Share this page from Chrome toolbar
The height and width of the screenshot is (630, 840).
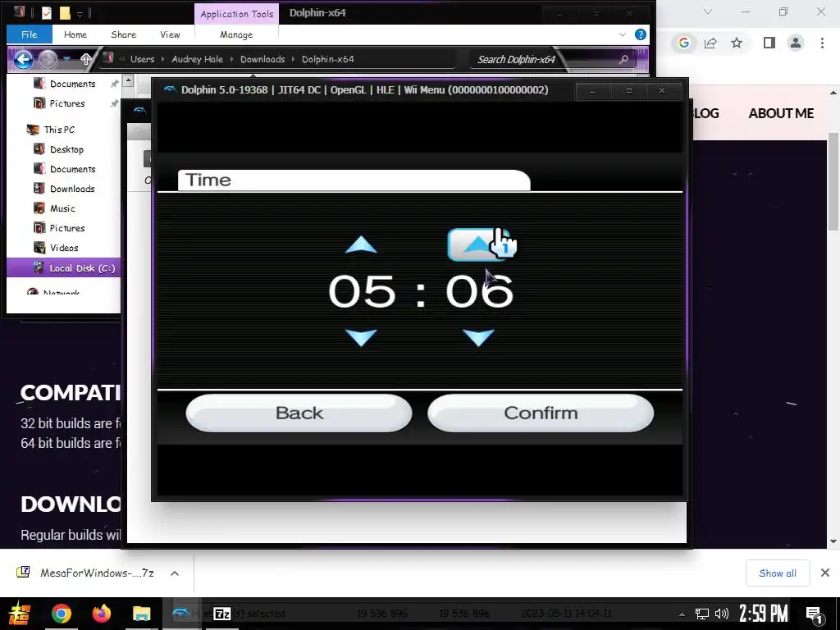(710, 43)
